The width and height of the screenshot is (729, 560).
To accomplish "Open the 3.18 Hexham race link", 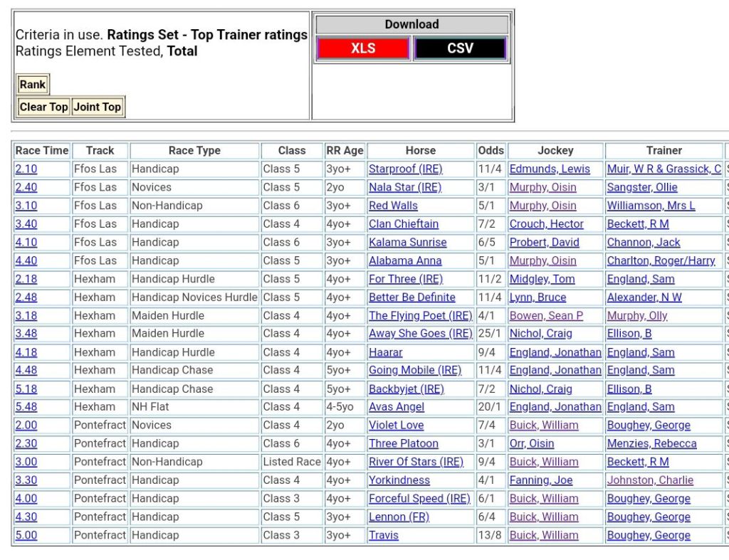I will point(26,316).
